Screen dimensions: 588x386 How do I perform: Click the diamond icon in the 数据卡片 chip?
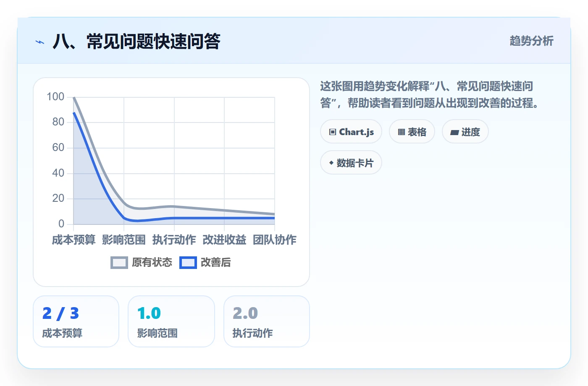pyautogui.click(x=331, y=163)
